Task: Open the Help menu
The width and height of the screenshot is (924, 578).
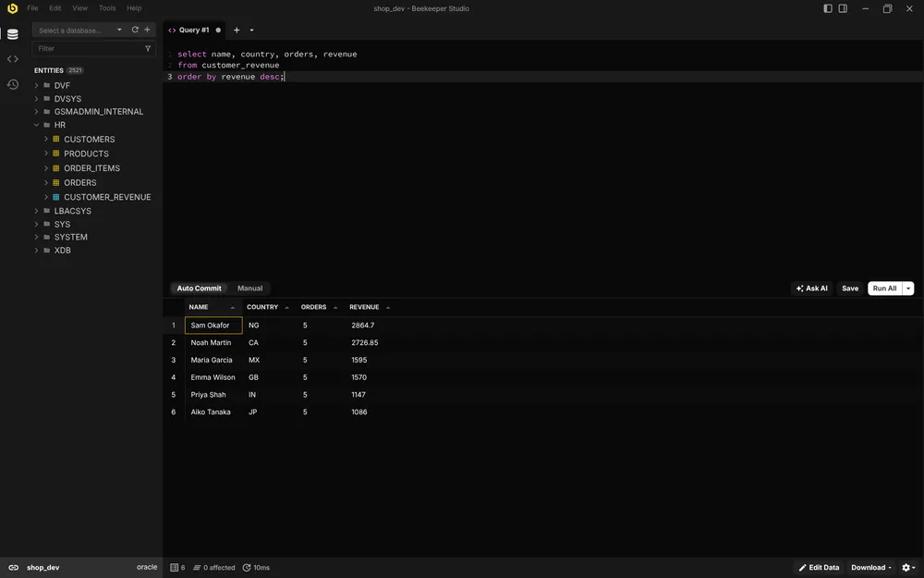Action: [134, 8]
